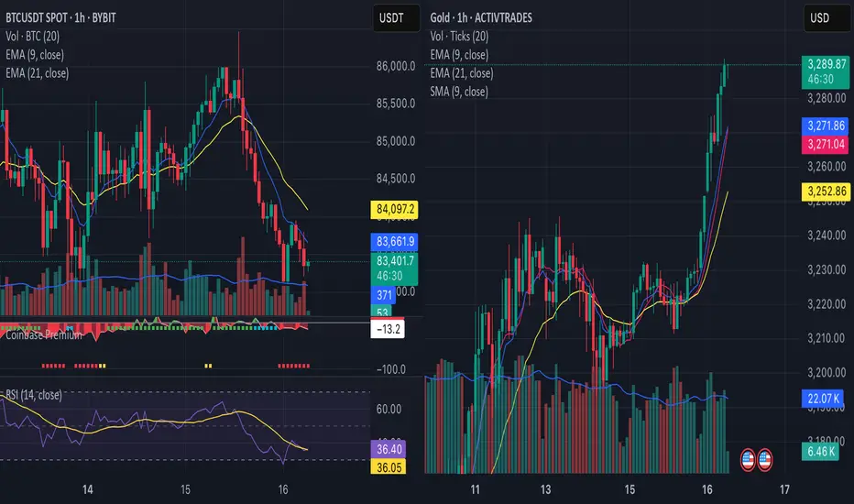The height and width of the screenshot is (504, 854).
Task: Open the USD currency selector
Action: (825, 18)
